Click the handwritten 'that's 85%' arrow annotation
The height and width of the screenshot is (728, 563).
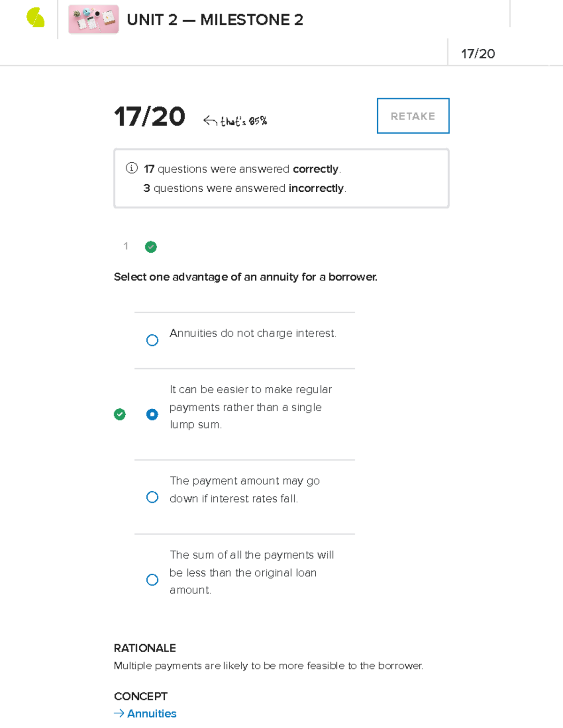[236, 121]
